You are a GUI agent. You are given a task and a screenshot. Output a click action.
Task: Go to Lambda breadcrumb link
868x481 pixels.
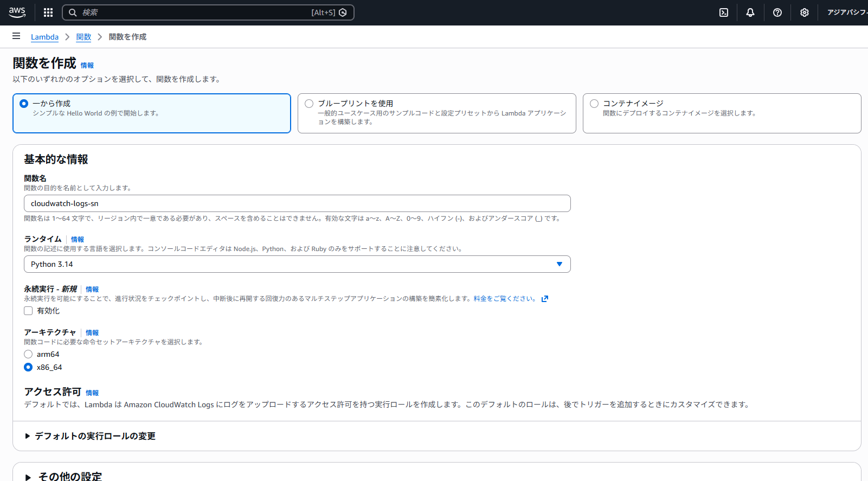click(44, 37)
